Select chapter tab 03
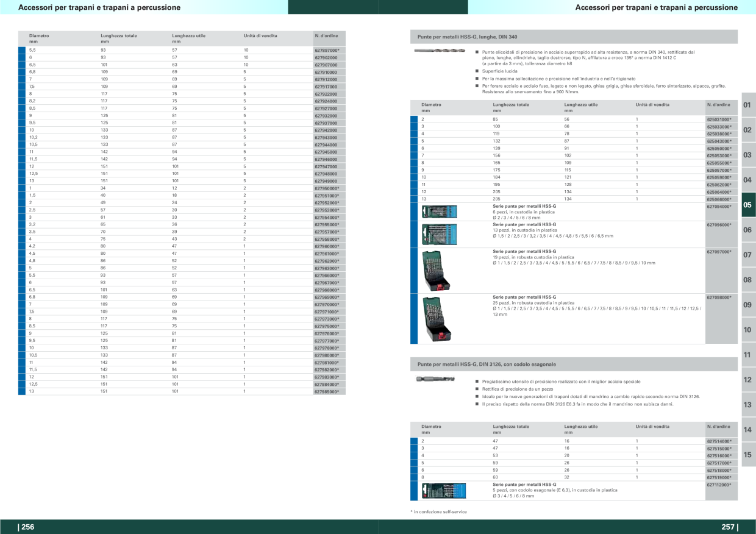 tap(747, 155)
